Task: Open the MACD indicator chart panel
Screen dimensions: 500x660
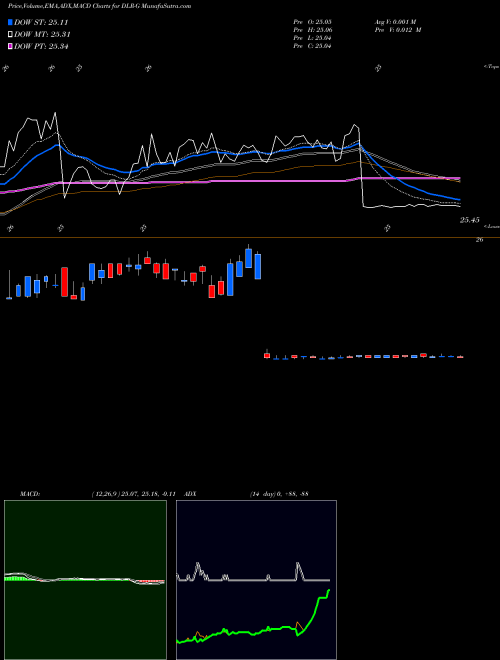Action: (85, 580)
